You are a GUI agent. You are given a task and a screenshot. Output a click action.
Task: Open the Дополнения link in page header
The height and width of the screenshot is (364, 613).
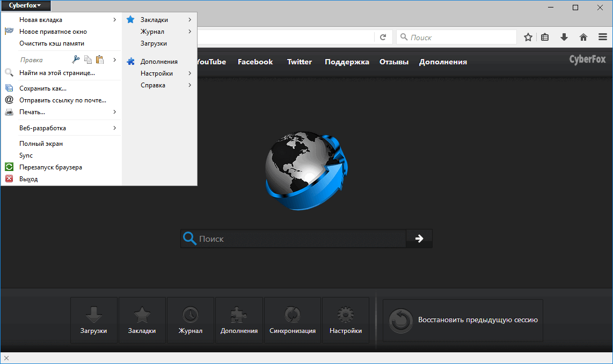pos(443,62)
